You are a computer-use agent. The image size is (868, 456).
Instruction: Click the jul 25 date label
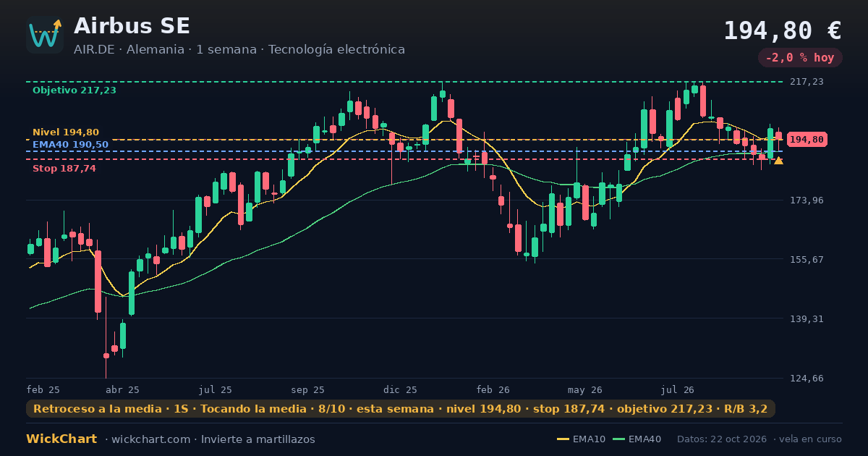[x=216, y=389]
